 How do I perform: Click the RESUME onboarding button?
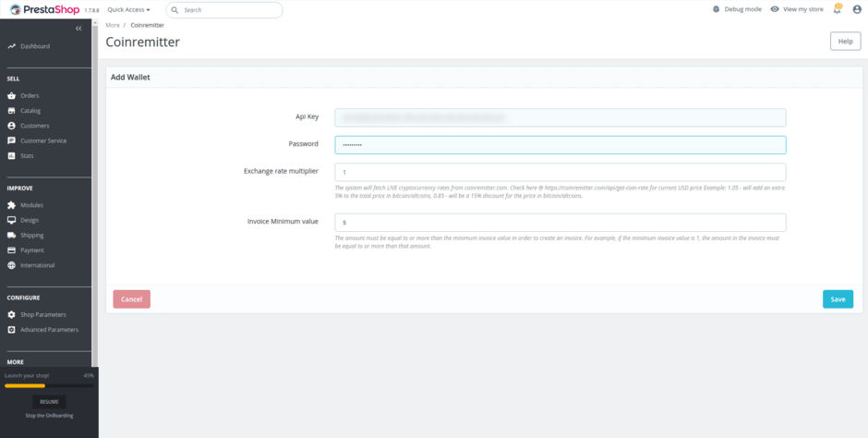(49, 402)
